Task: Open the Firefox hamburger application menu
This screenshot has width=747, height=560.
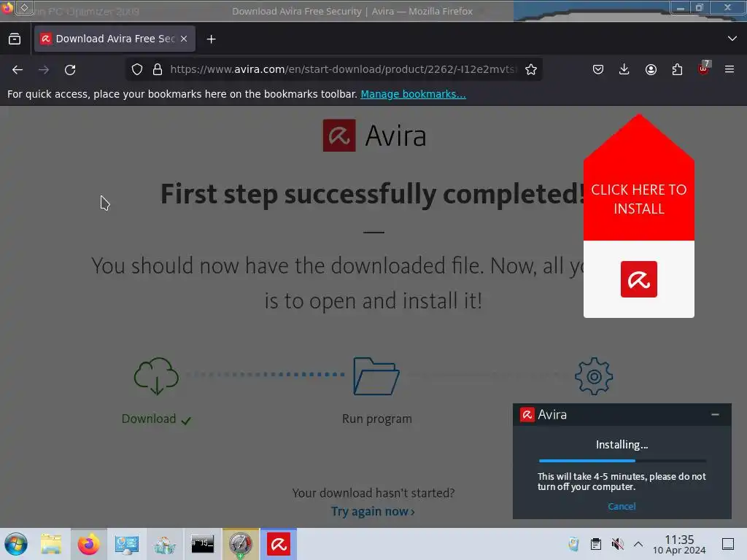Action: (729, 69)
